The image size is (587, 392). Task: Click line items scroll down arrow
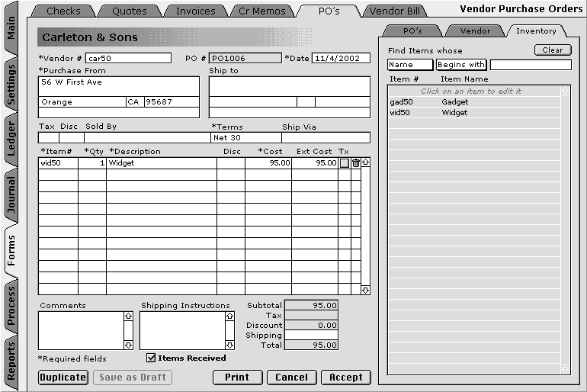(x=366, y=290)
